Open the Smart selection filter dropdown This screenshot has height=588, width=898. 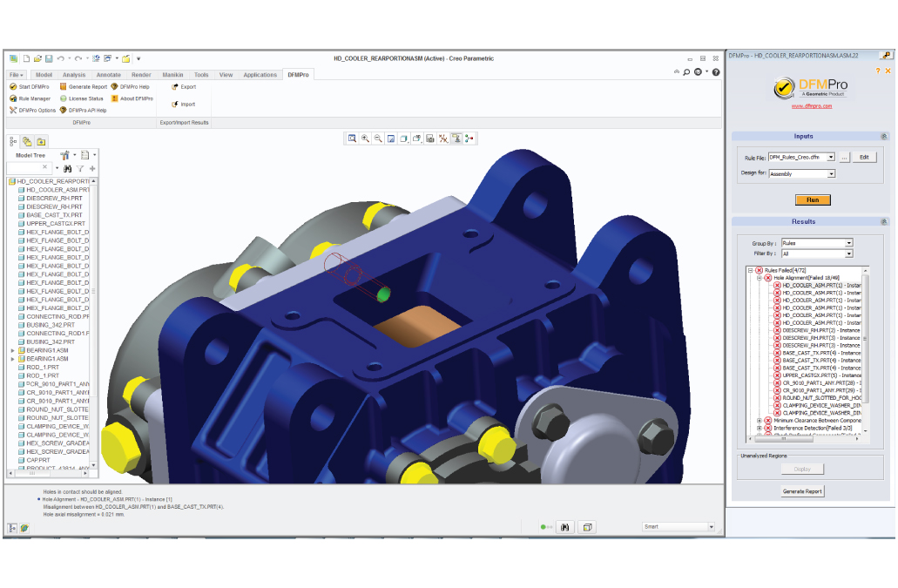(x=712, y=527)
